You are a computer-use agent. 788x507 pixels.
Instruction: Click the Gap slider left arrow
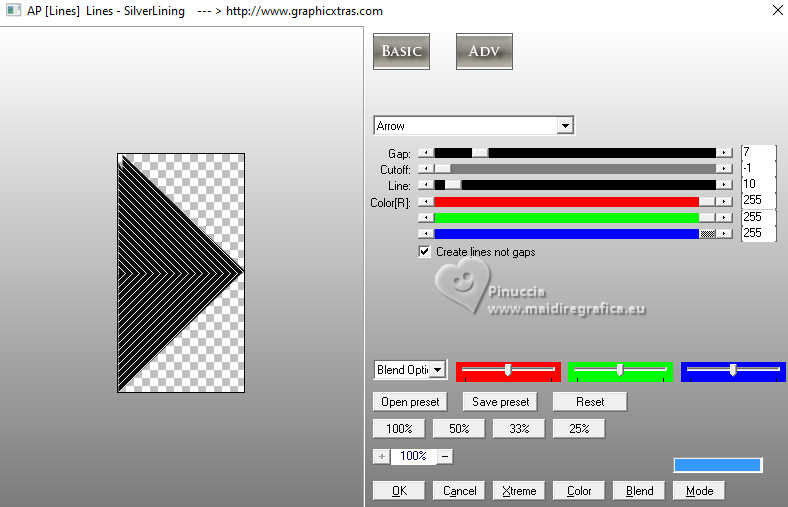pyautogui.click(x=426, y=153)
